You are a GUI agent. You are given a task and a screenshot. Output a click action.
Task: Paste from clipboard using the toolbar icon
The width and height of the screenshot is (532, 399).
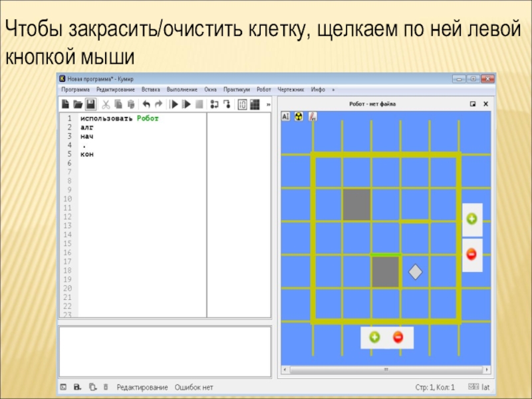tap(131, 104)
